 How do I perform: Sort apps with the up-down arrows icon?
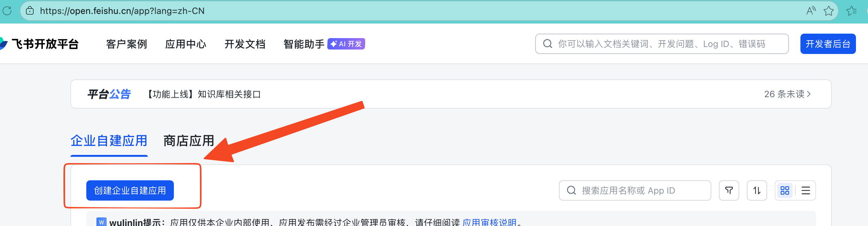(757, 190)
